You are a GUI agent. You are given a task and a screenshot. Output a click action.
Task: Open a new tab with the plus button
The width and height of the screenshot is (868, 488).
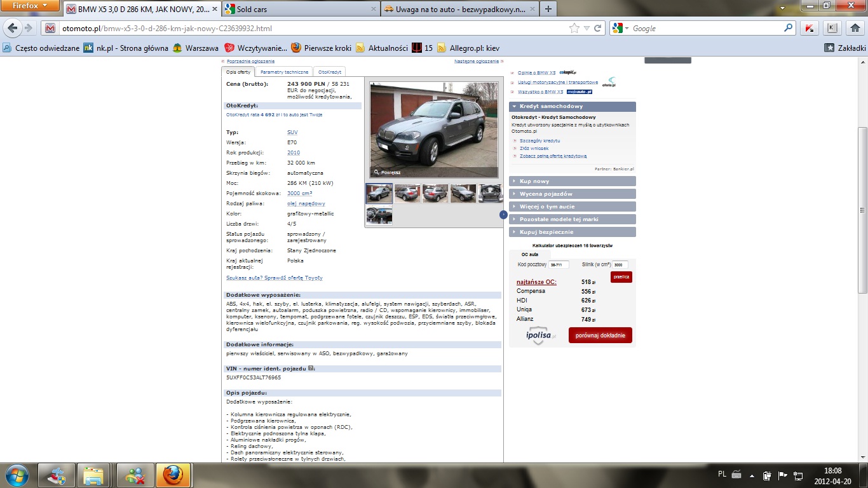tap(548, 9)
